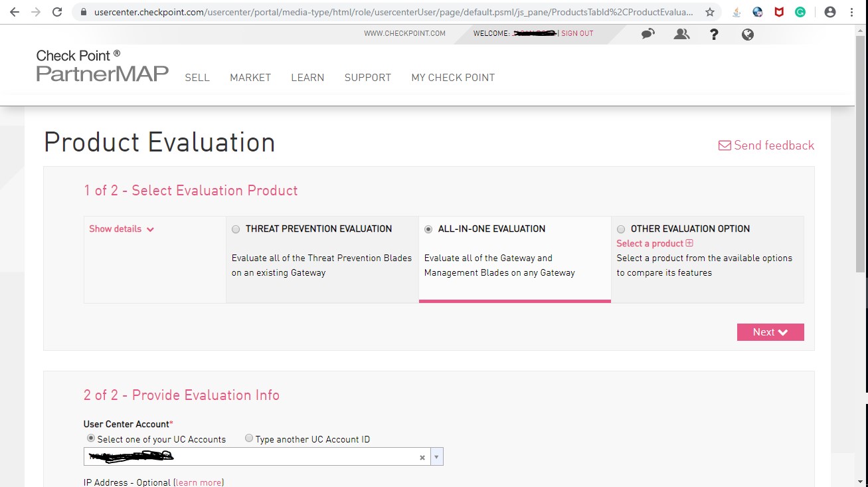Open the SUPPORT menu
Image resolution: width=868 pixels, height=487 pixels.
pos(367,78)
